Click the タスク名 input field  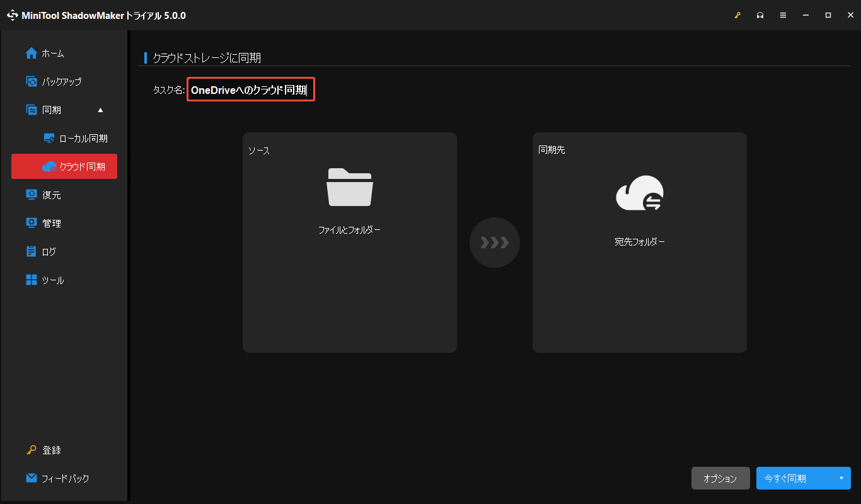pos(250,90)
